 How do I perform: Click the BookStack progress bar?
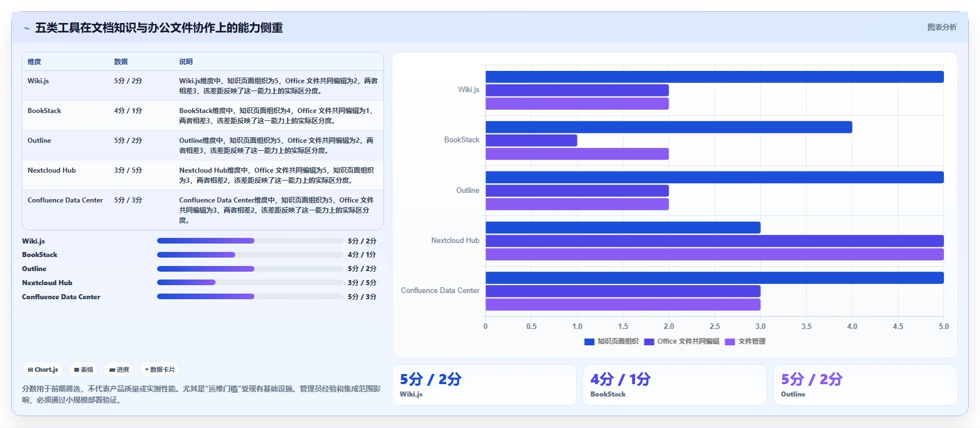click(250, 255)
